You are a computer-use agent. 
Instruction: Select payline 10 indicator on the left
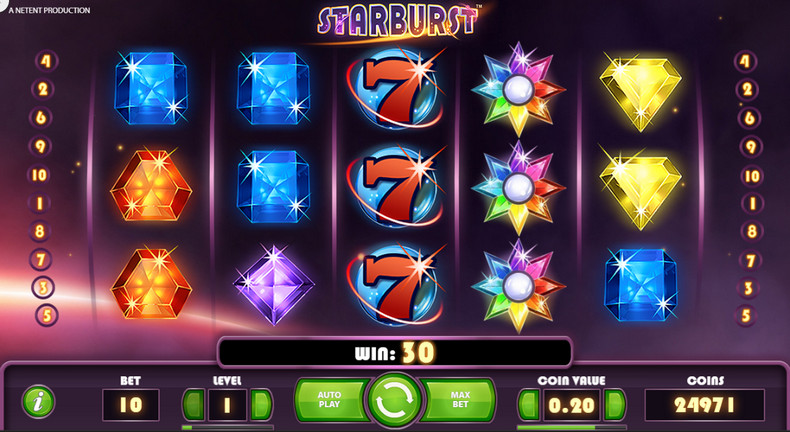(39, 175)
